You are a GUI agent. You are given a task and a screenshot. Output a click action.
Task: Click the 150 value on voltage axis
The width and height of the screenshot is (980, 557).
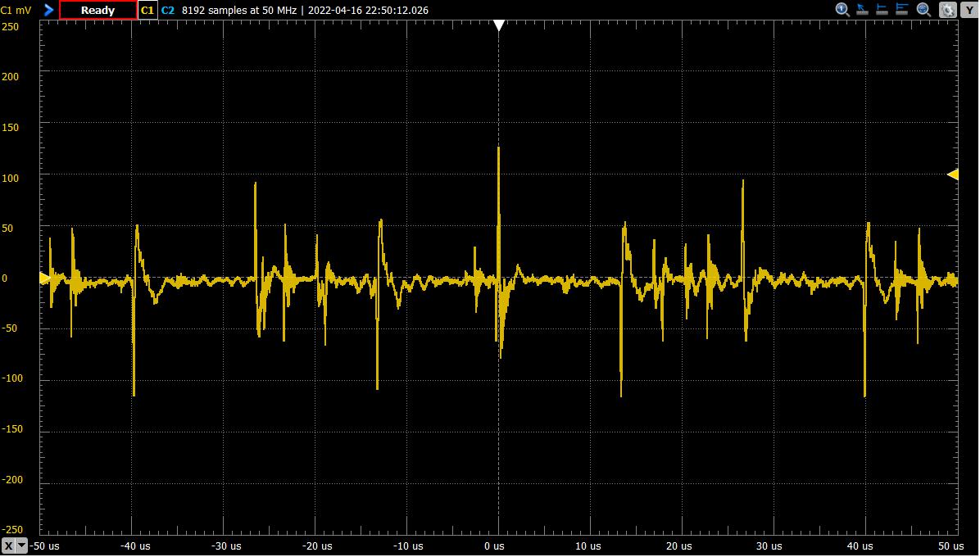(11, 127)
